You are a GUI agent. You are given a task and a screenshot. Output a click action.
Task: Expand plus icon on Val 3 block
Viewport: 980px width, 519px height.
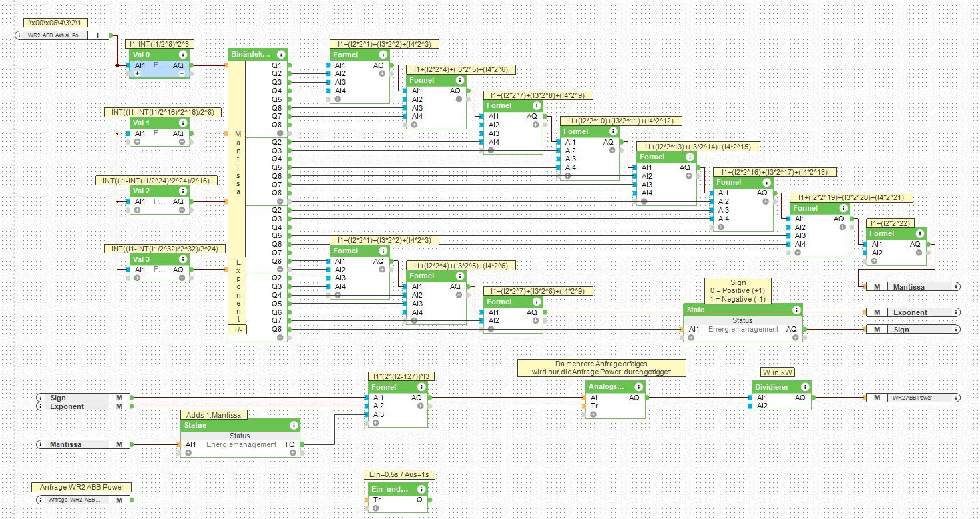click(137, 278)
